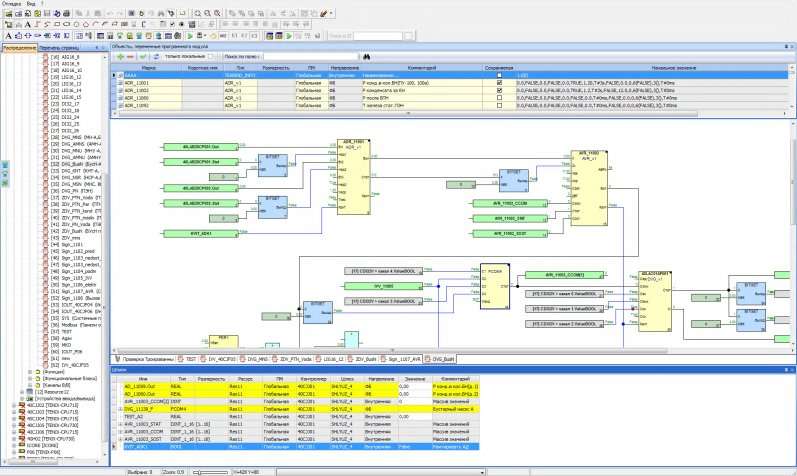Screen dimensions: 797x476
Task: Click the red minus remove-object icon
Action: click(130, 56)
